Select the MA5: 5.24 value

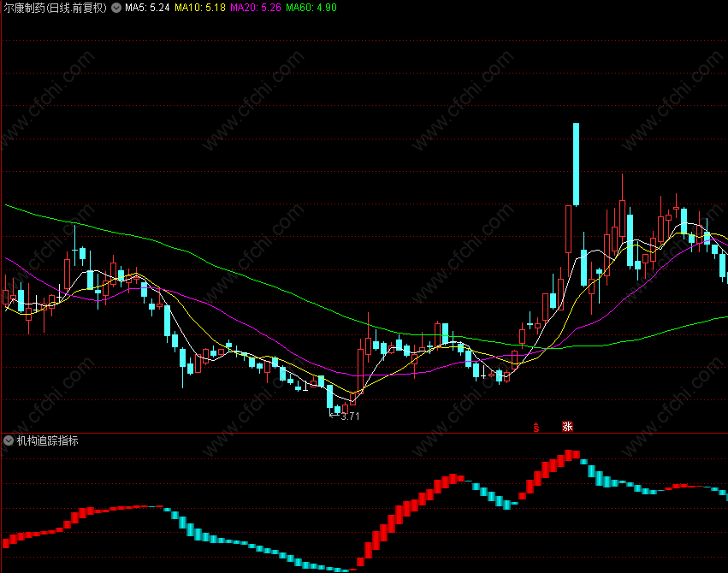click(x=147, y=8)
